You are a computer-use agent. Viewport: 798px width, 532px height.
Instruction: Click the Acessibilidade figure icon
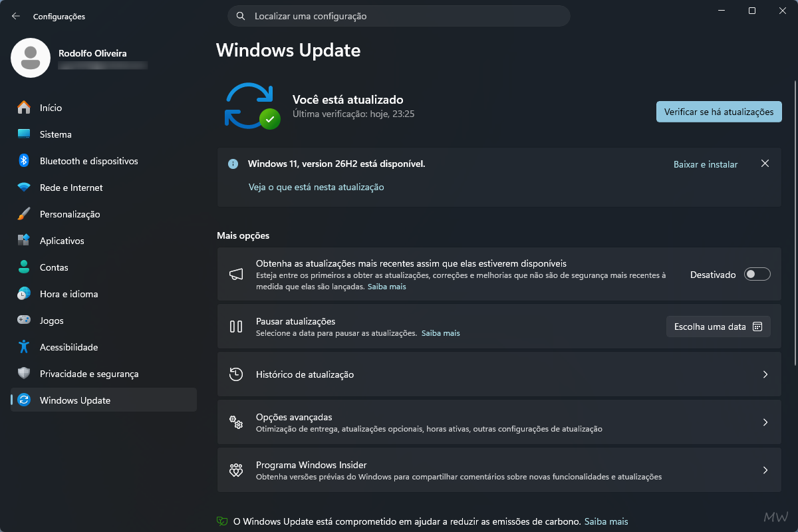click(24, 347)
